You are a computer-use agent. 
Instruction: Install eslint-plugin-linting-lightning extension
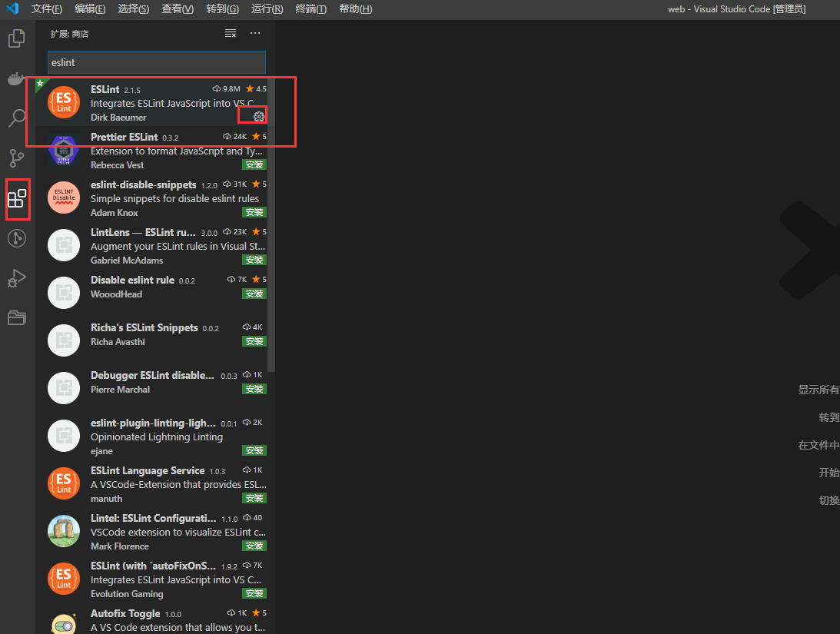tap(254, 450)
